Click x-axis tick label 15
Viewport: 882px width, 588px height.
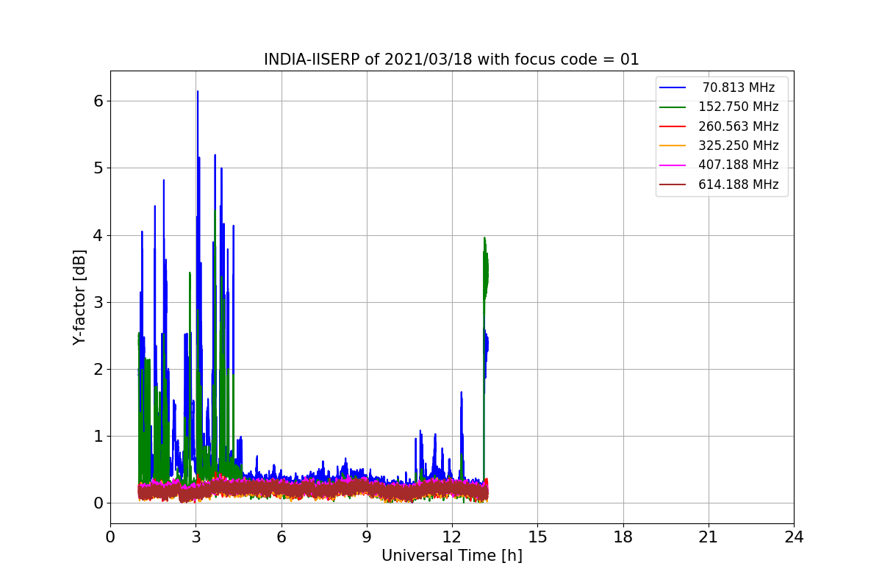click(x=537, y=537)
